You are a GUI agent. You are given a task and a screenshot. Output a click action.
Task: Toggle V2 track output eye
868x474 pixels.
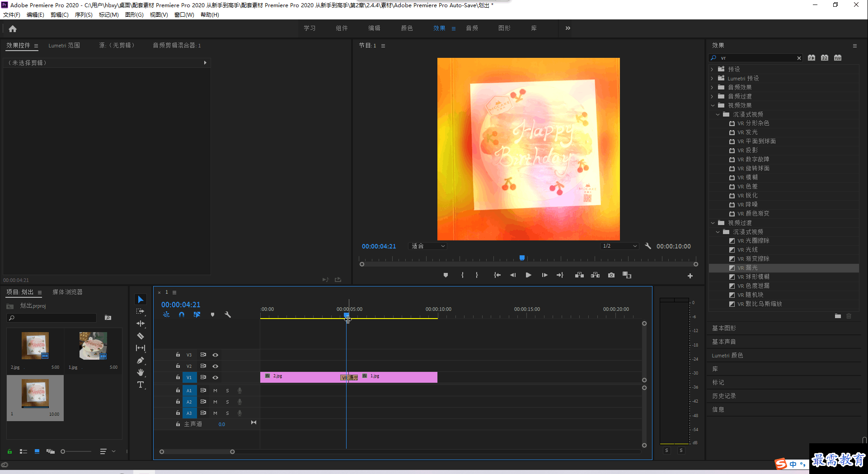216,366
